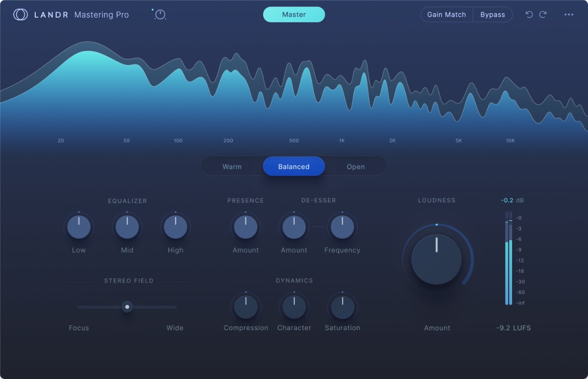Viewport: 588px width, 379px height.
Task: Click the Presence Amount knob
Action: 245,226
